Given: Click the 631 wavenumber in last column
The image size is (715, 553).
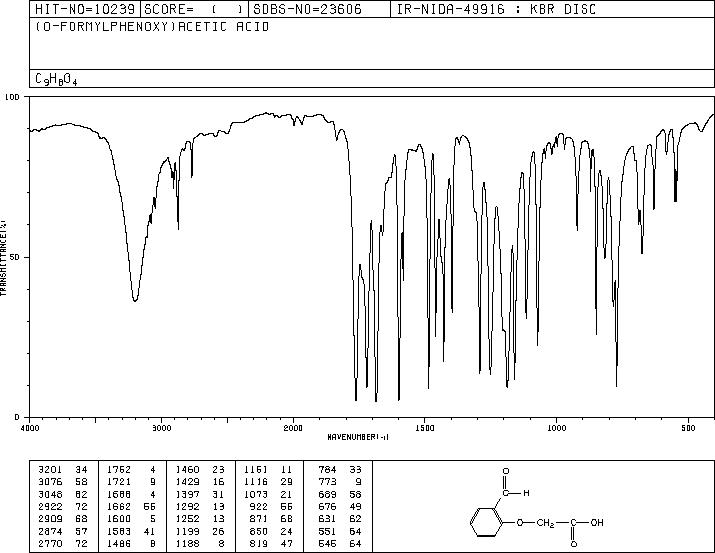Looking at the screenshot, I should point(327,519).
